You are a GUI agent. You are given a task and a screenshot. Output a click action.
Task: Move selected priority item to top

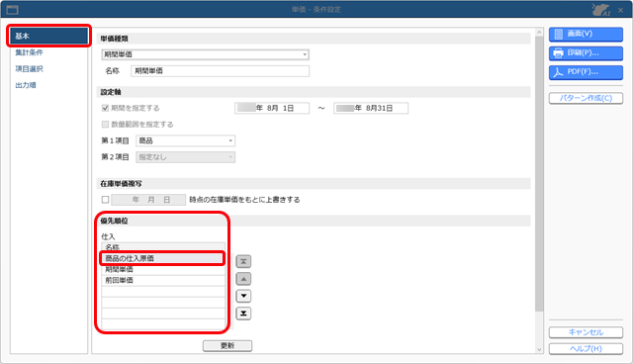click(x=243, y=261)
